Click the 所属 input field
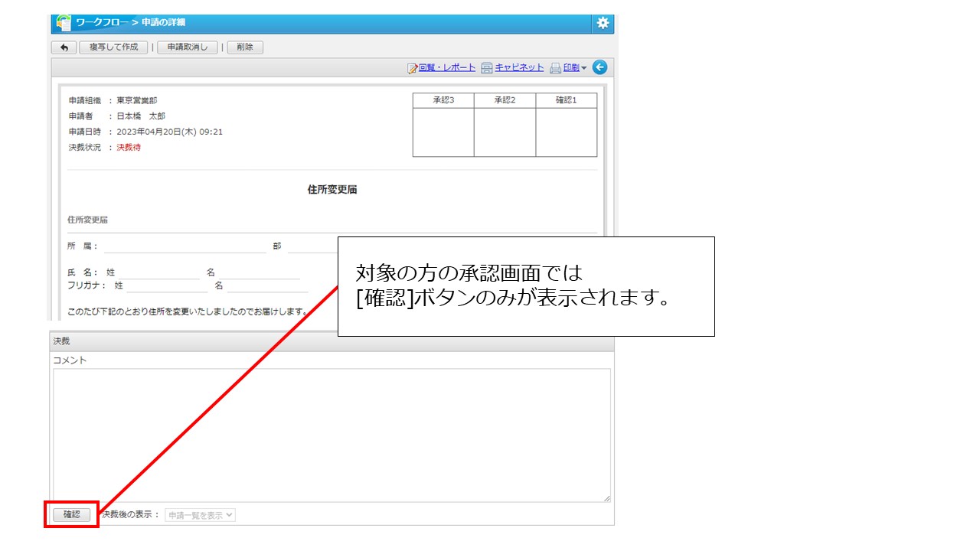This screenshot has width=980, height=551. (185, 246)
